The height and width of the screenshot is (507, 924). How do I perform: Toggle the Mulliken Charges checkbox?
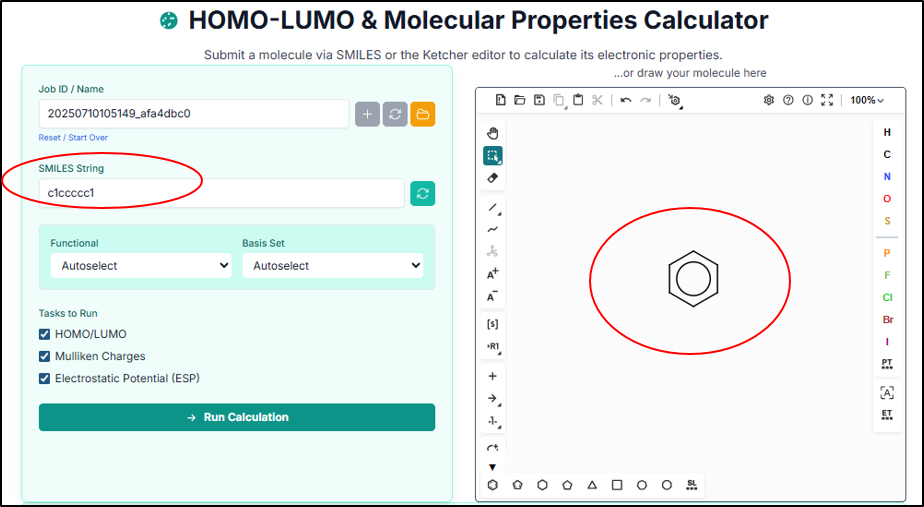(44, 356)
